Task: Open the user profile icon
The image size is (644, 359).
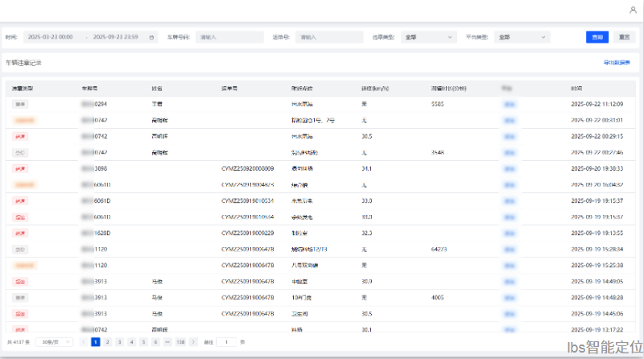Action: point(633,10)
